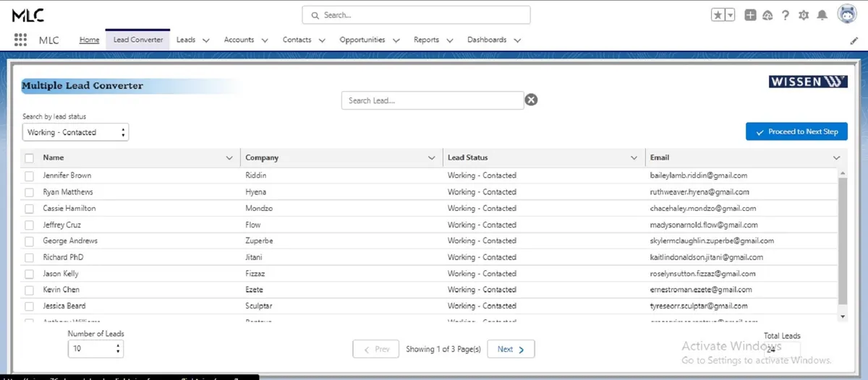This screenshot has height=380, width=868.
Task: Click the MLC logo
Action: [x=28, y=15]
